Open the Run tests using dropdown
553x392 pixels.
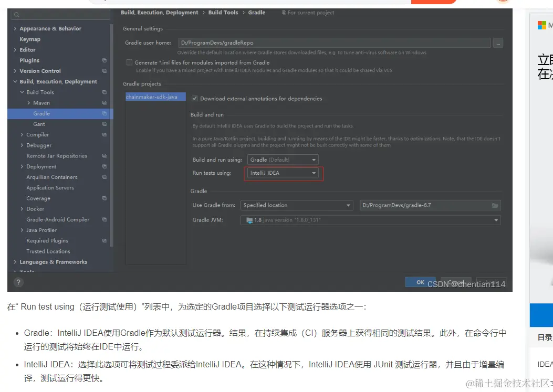tap(283, 173)
